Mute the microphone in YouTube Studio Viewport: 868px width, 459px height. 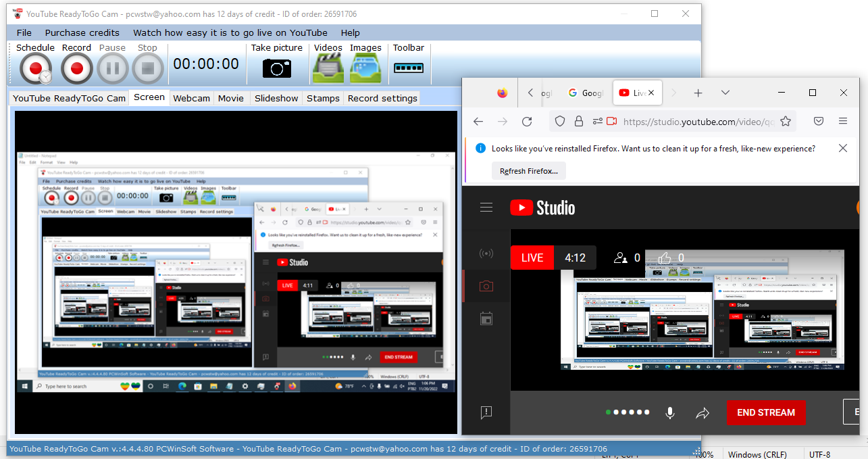point(670,412)
